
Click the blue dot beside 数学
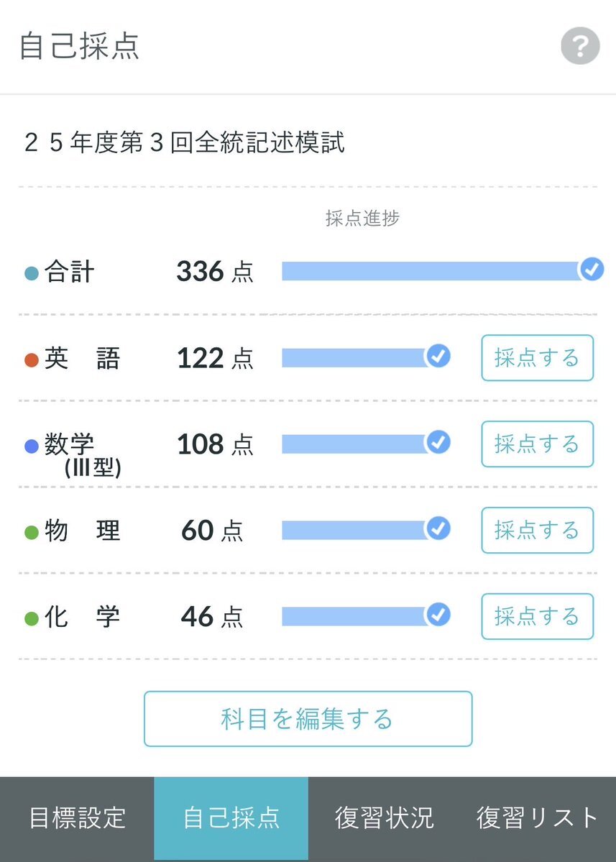pos(31,446)
